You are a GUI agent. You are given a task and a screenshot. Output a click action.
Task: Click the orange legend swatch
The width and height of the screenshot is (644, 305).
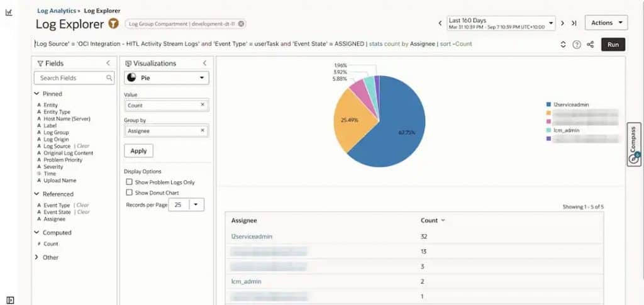pos(548,113)
